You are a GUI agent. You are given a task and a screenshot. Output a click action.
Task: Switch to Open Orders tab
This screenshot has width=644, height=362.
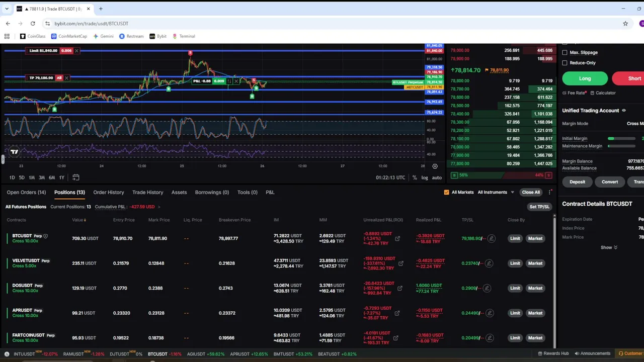(26, 192)
